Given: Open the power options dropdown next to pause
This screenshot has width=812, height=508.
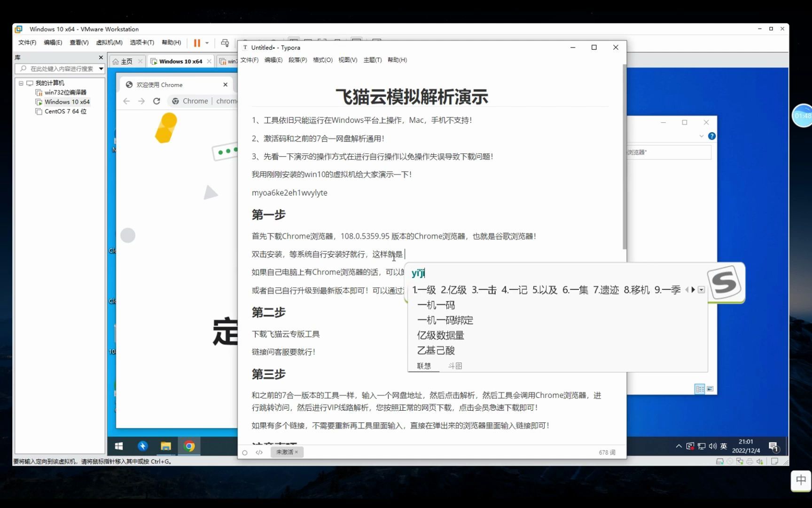Looking at the screenshot, I should pos(207,43).
